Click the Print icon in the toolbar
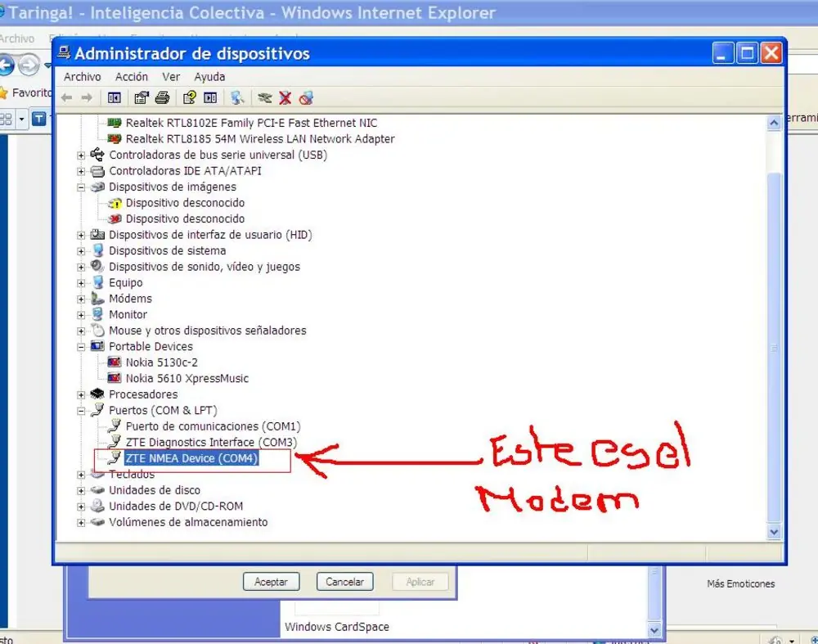The width and height of the screenshot is (818, 644). coord(162,97)
